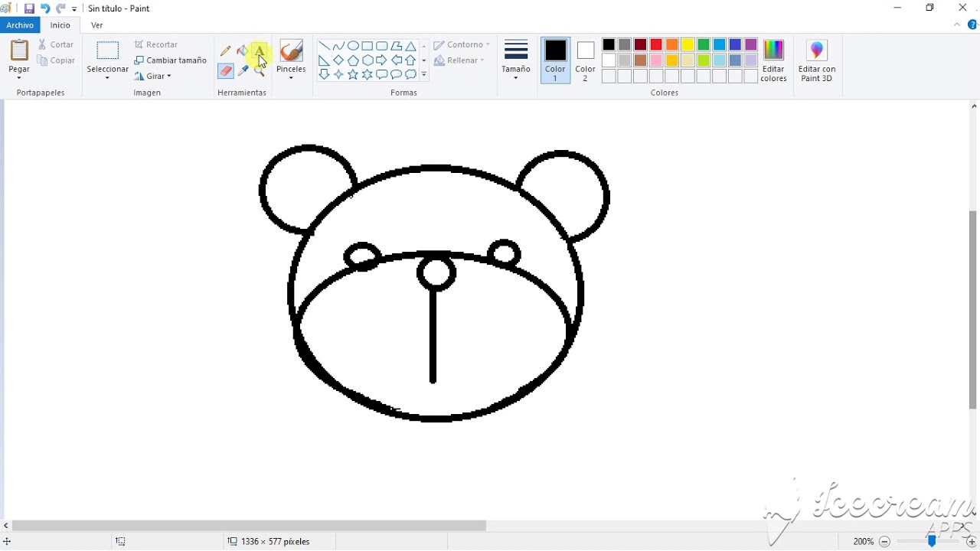Activate Color 1 foreground selector

coord(556,60)
